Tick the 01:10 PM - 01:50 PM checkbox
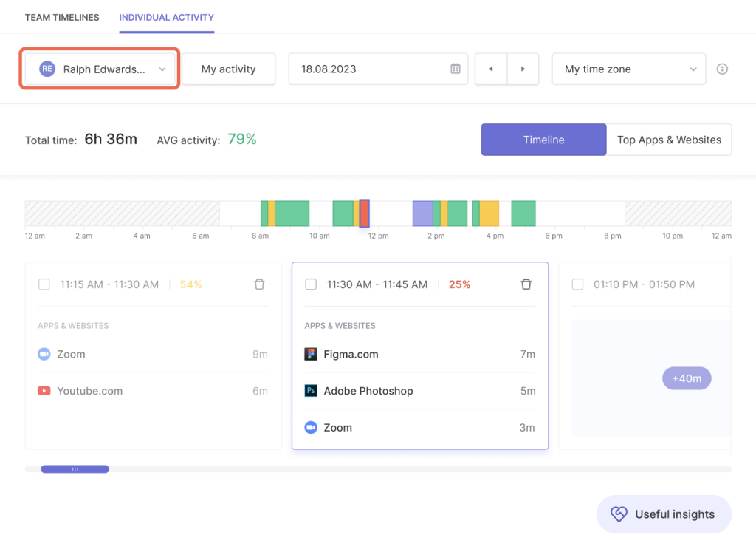The image size is (756, 549). [577, 284]
